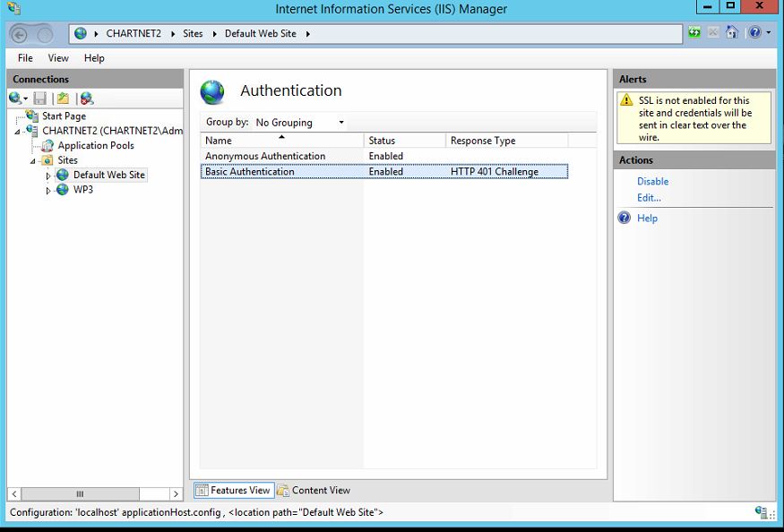Open the dropdown arrow after Sites breadcrumb
784x532 pixels.
point(214,34)
